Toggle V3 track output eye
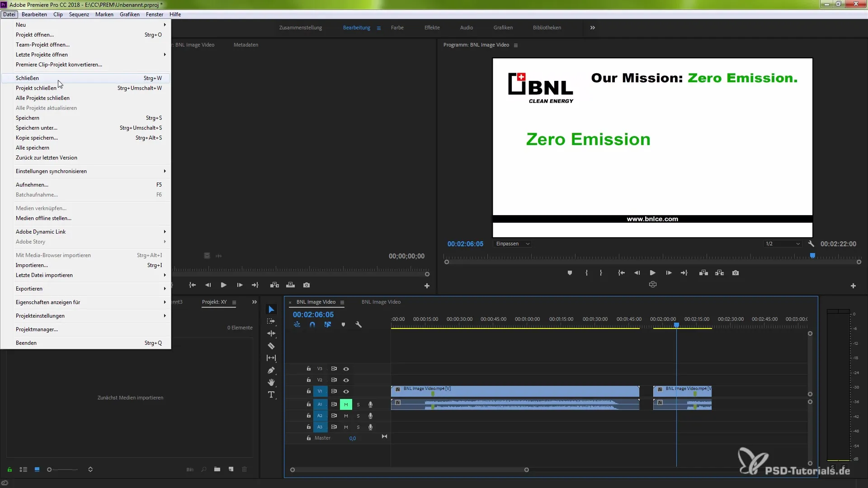The width and height of the screenshot is (868, 488). (x=346, y=369)
